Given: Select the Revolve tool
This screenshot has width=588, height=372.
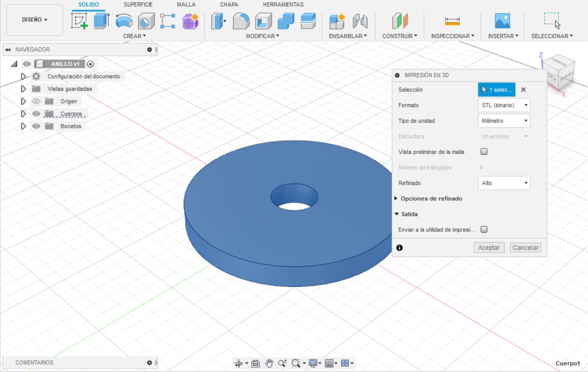Looking at the screenshot, I should pos(124,21).
